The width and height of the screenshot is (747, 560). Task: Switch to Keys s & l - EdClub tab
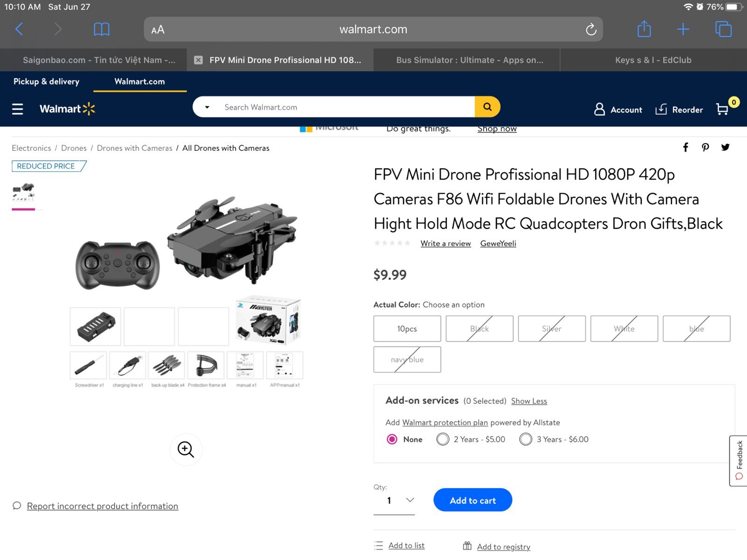pyautogui.click(x=654, y=60)
